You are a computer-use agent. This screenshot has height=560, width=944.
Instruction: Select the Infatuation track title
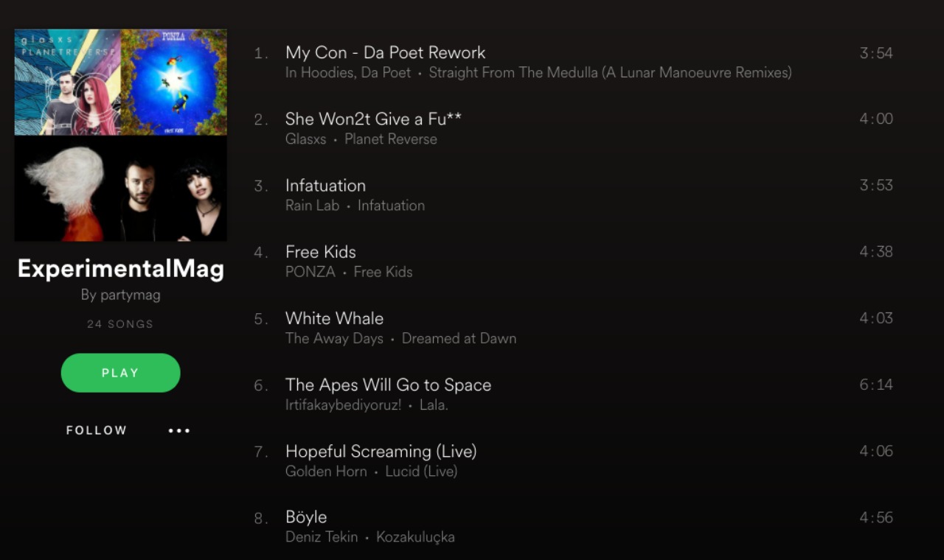[325, 185]
